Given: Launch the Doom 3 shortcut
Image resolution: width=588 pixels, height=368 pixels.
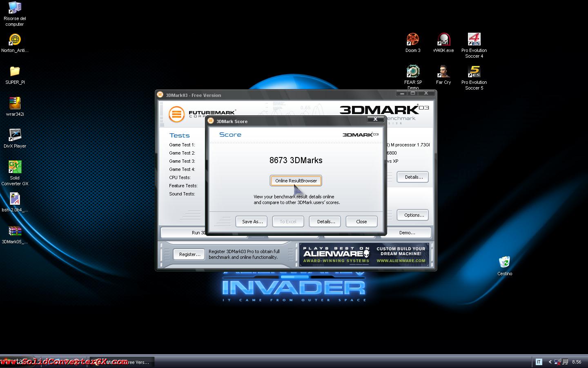Looking at the screenshot, I should coord(413,43).
